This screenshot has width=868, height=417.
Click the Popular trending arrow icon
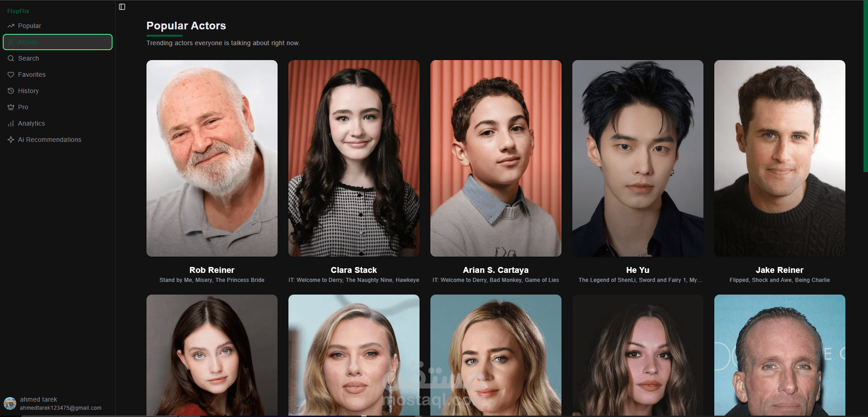(11, 26)
